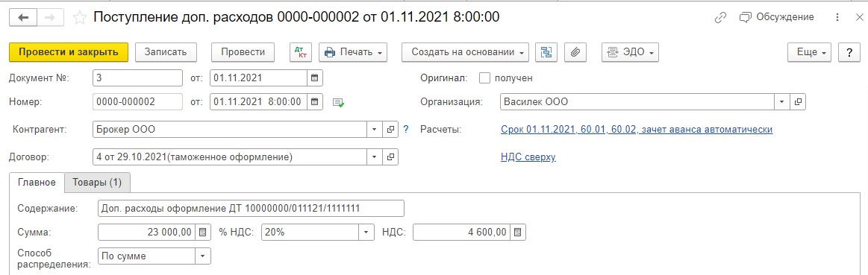
Task: Click НДС сверху link
Action: click(528, 157)
